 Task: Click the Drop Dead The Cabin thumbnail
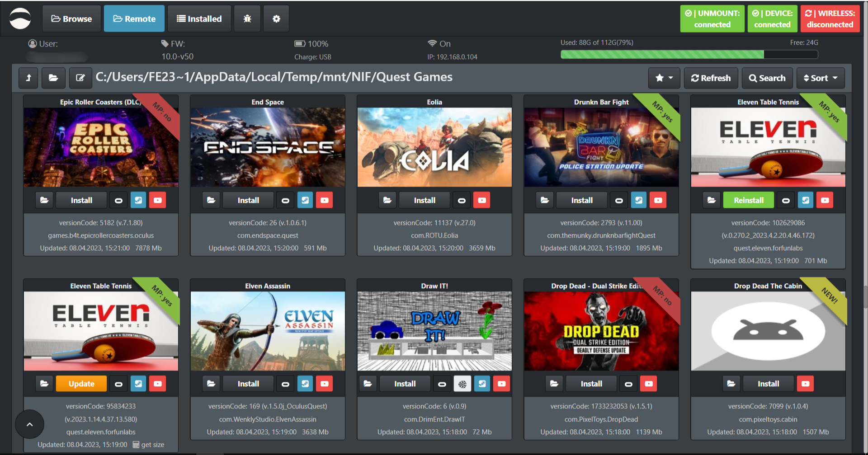coord(768,331)
